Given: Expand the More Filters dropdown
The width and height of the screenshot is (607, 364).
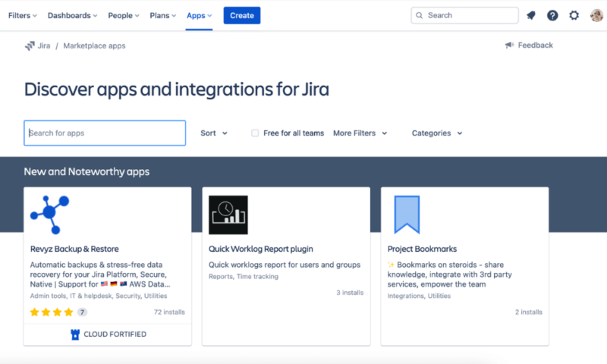Looking at the screenshot, I should [x=360, y=133].
